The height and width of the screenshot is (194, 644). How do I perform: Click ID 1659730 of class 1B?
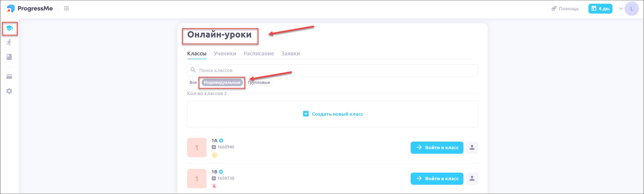[x=223, y=178]
